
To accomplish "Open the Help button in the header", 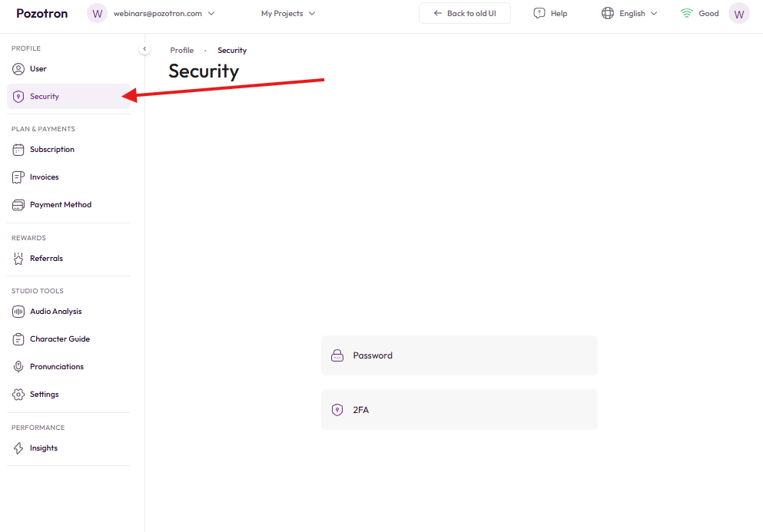I will (550, 13).
